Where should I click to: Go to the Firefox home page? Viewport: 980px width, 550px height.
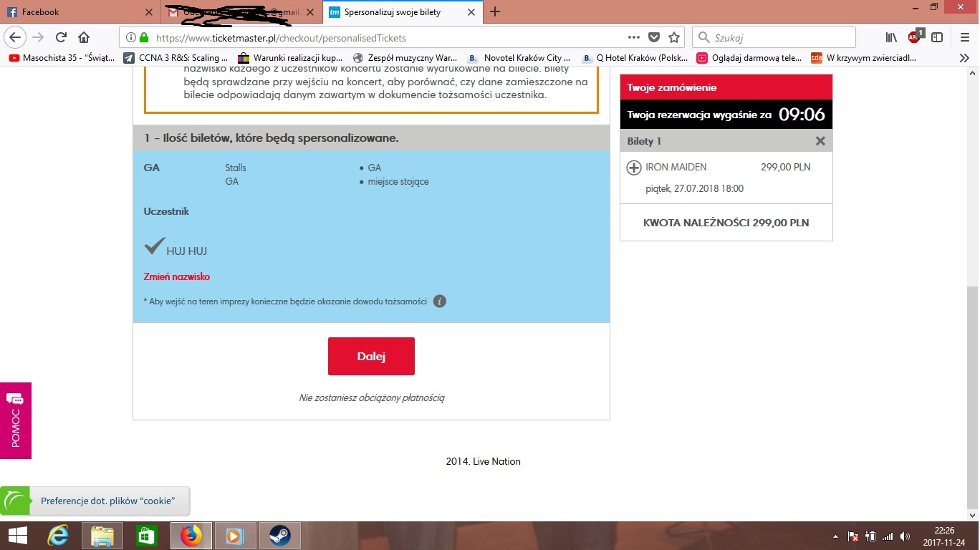pyautogui.click(x=84, y=38)
